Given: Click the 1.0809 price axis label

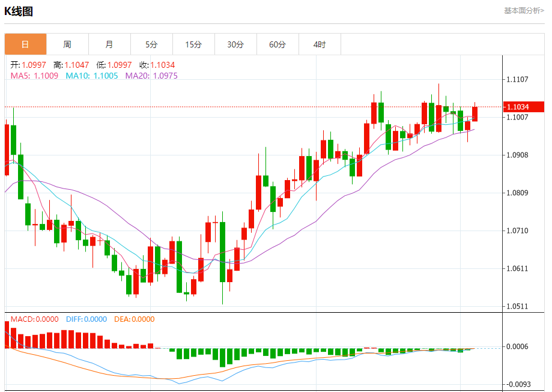Looking at the screenshot, I should coord(517,193).
